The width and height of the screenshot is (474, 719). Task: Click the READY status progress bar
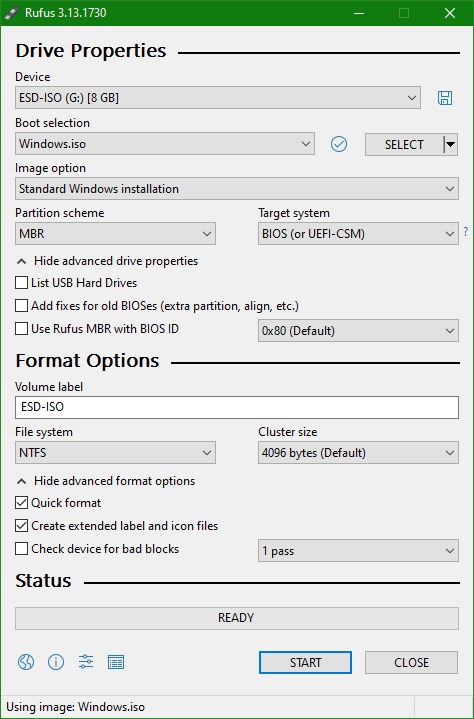point(237,618)
